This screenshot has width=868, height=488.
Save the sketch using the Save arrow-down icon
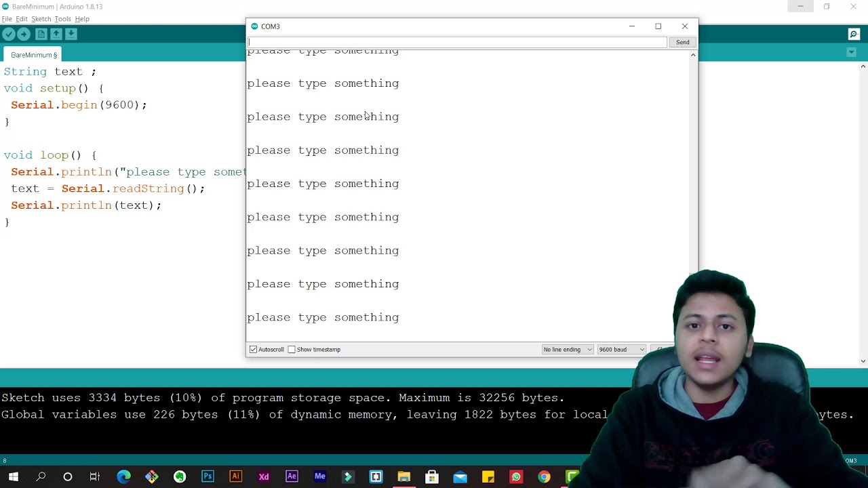pyautogui.click(x=71, y=34)
